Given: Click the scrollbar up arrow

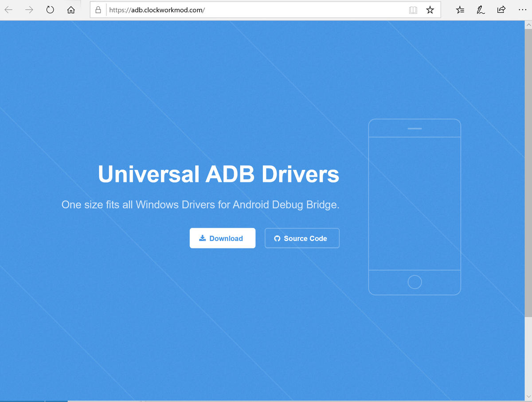Looking at the screenshot, I should point(528,24).
